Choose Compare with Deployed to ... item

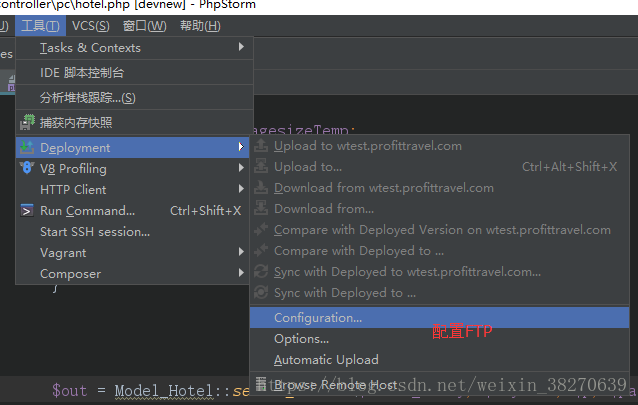tap(439, 251)
